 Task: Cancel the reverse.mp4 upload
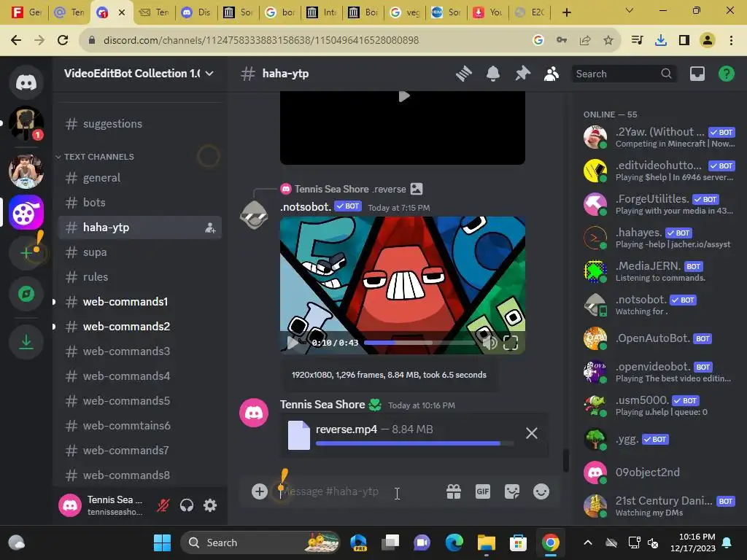point(532,433)
